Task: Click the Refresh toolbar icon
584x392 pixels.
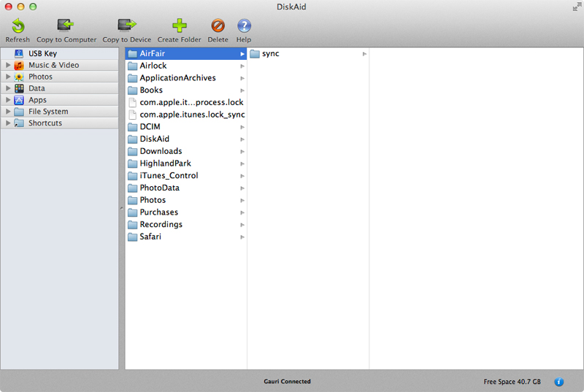Action: [x=18, y=26]
